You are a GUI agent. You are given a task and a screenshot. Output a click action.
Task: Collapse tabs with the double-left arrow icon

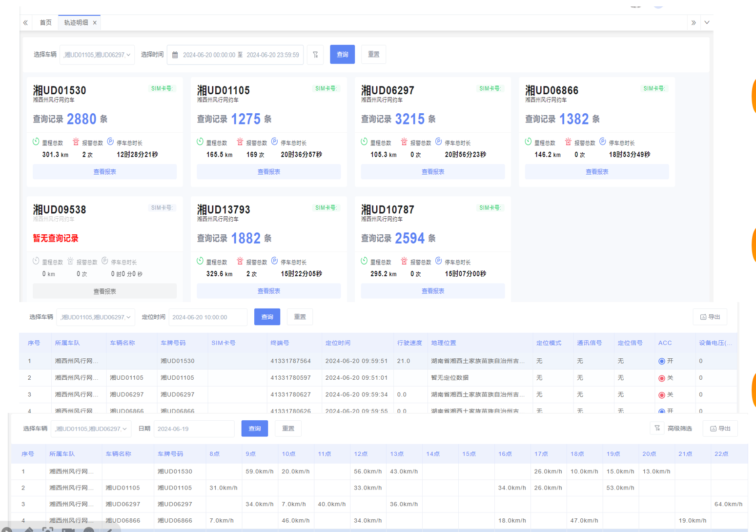pyautogui.click(x=25, y=22)
